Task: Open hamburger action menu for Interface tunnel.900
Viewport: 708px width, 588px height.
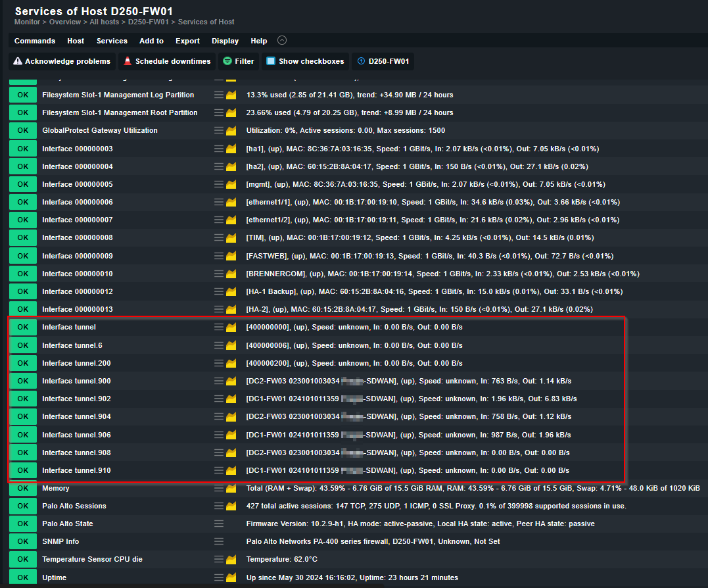Action: pyautogui.click(x=219, y=381)
